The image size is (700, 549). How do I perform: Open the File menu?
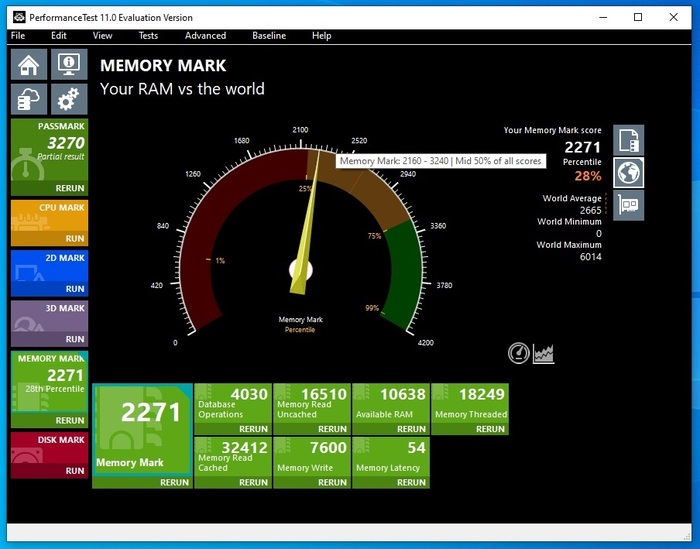click(x=18, y=36)
